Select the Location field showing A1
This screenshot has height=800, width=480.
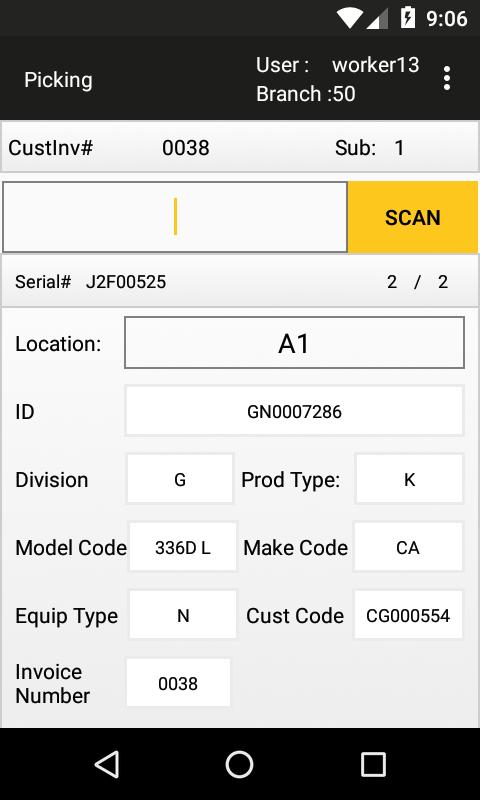(x=294, y=343)
